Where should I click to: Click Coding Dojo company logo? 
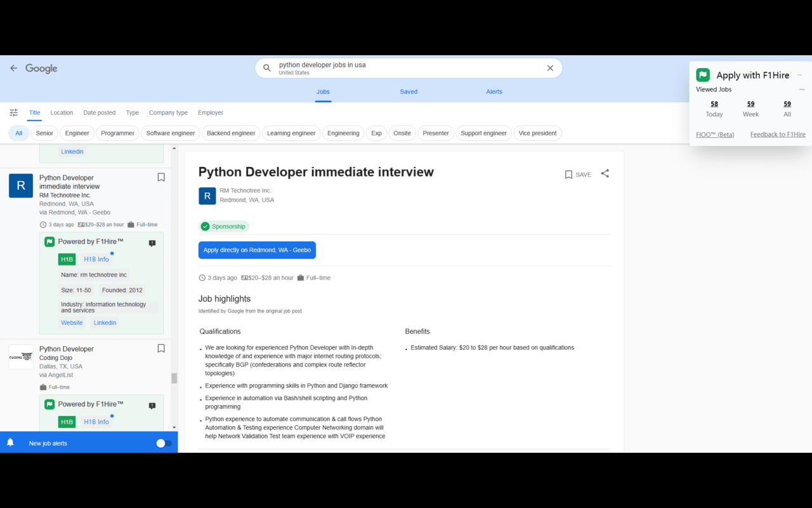point(21,357)
